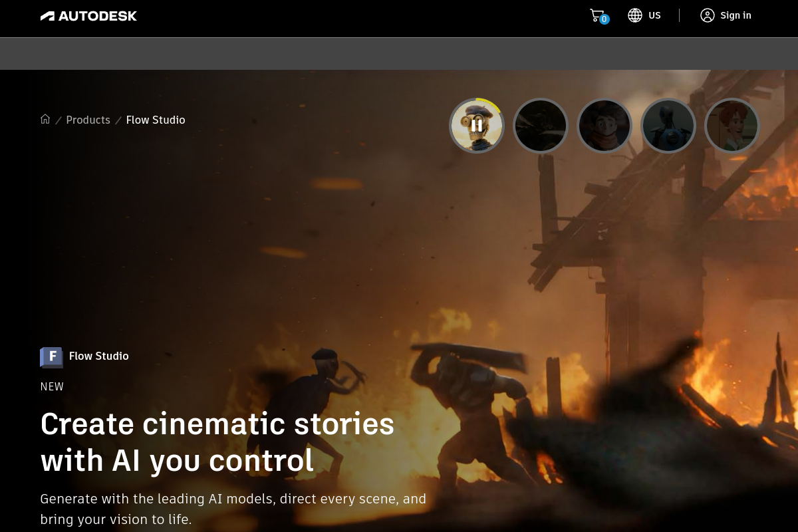The height and width of the screenshot is (532, 798).
Task: Click the globe region icon
Action: click(635, 15)
